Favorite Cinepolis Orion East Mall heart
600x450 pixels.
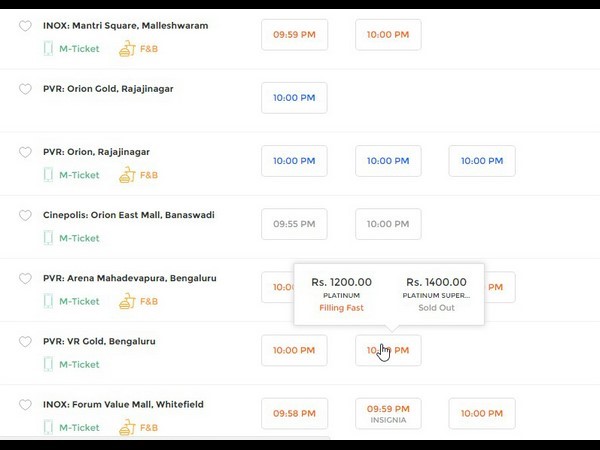pos(25,215)
